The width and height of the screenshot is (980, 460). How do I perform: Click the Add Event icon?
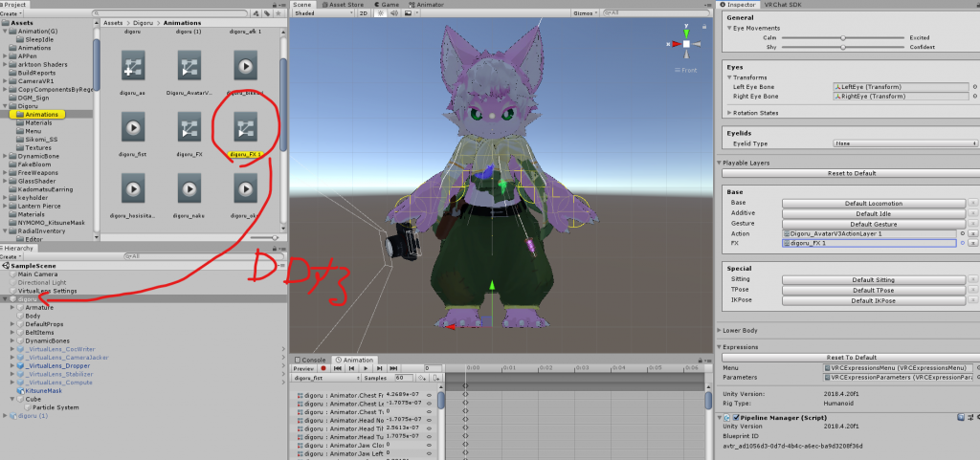tap(436, 379)
